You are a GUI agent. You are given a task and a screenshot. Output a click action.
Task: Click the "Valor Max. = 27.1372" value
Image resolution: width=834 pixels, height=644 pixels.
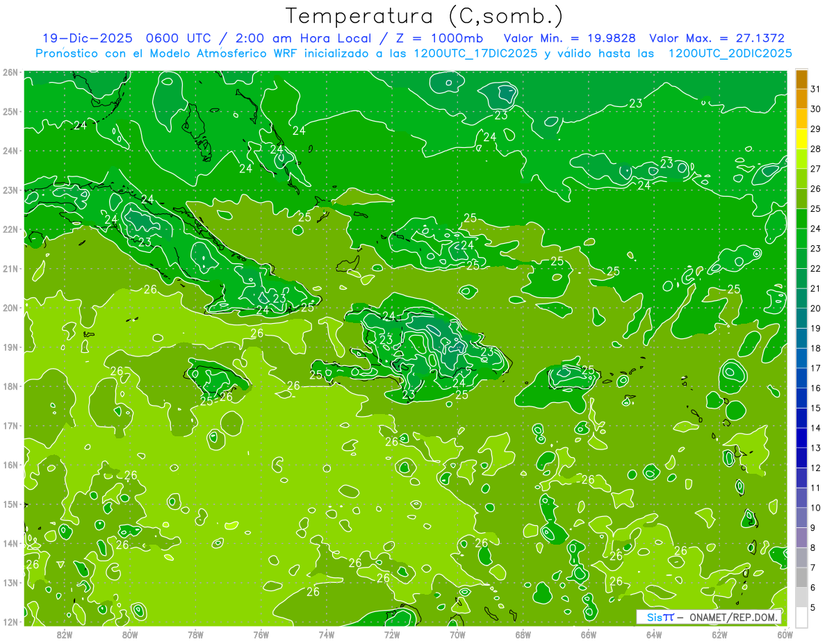pyautogui.click(x=717, y=38)
